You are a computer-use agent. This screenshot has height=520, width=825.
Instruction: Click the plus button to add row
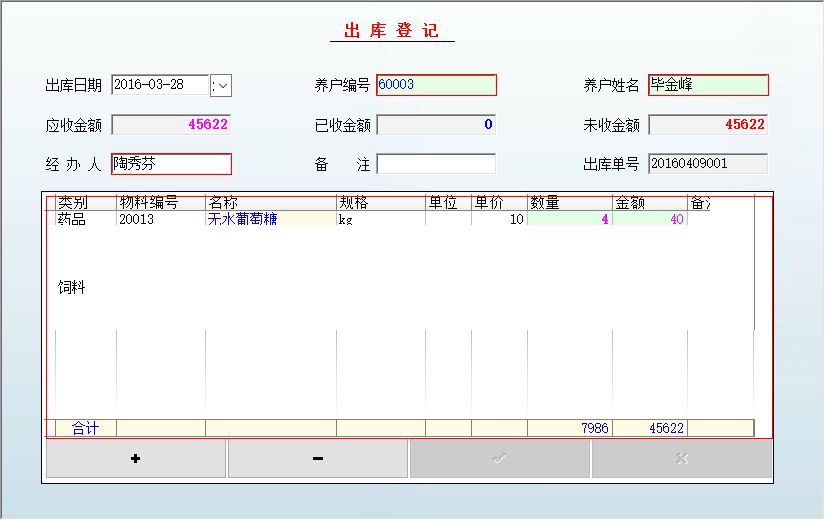(x=136, y=459)
